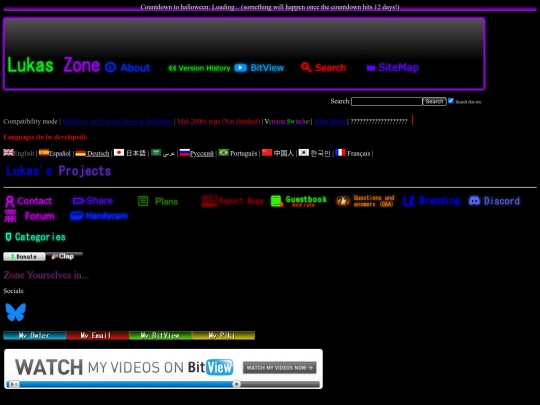Image resolution: width=540 pixels, height=405 pixels.
Task: Click the Forum people icon
Action: click(10, 216)
